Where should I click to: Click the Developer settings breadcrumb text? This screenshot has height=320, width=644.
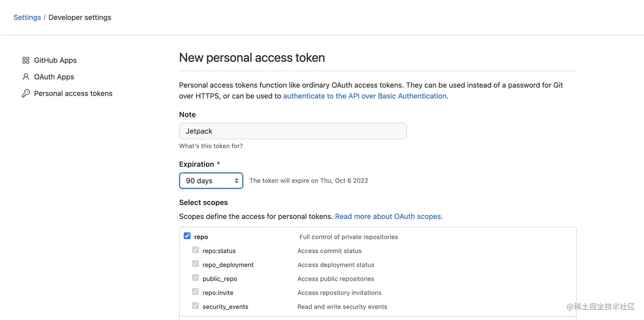coord(80,17)
